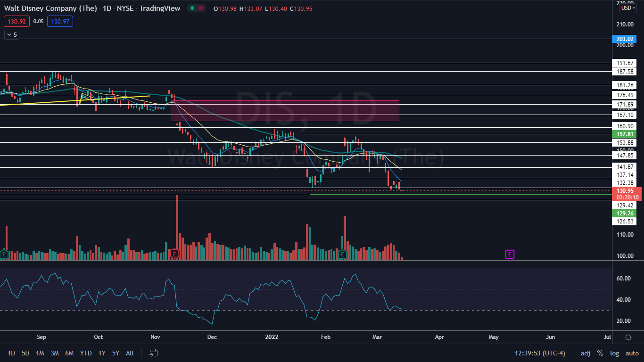Click the 187.58 price level label

pyautogui.click(x=624, y=72)
